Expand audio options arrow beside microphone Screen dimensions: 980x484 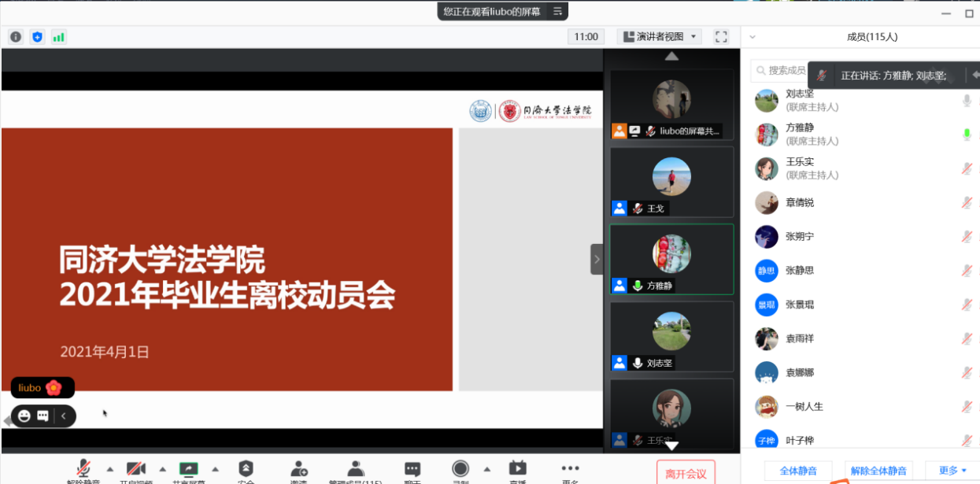pos(109,467)
